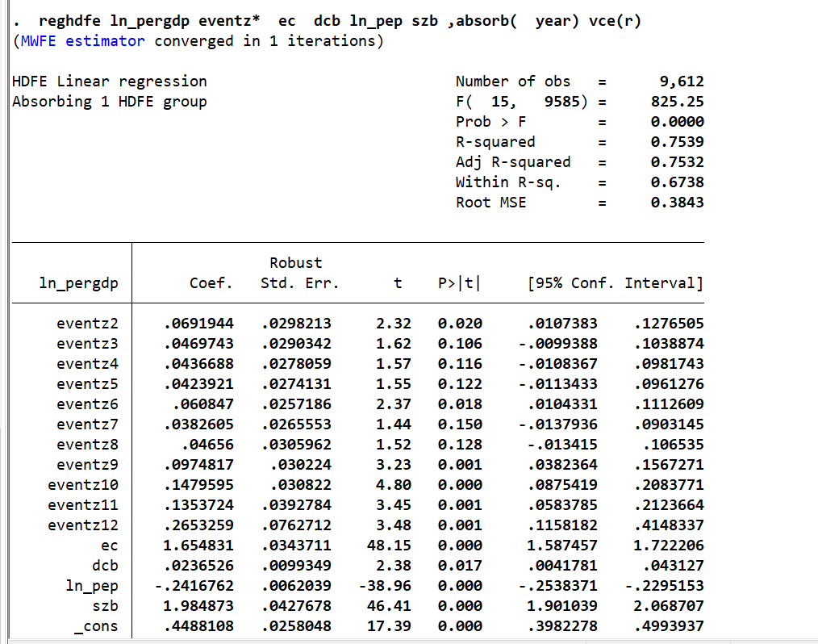Click _cons coefficient .4488108

(x=198, y=626)
